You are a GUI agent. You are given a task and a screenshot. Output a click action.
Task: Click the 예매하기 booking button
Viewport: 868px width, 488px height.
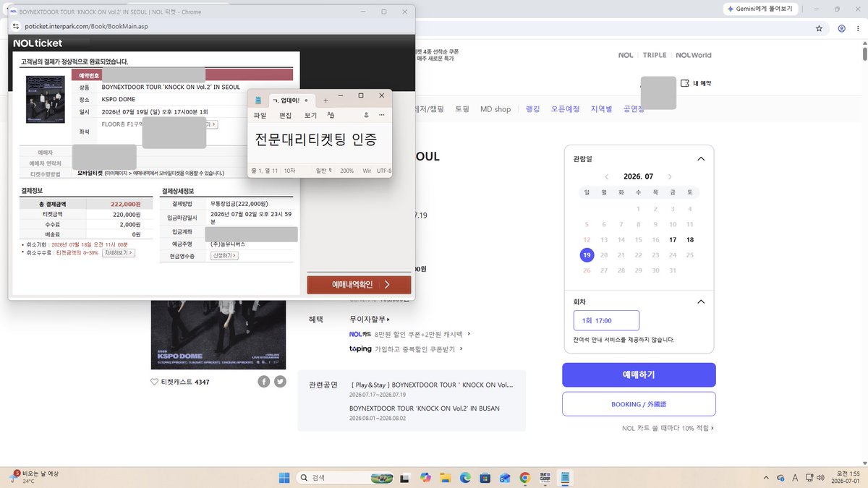tap(639, 374)
